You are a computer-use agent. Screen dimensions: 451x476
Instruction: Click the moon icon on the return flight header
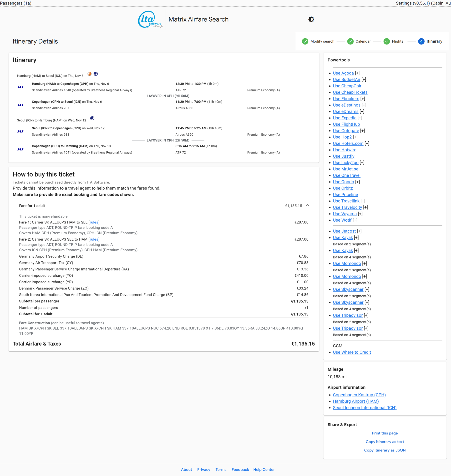coord(92,118)
